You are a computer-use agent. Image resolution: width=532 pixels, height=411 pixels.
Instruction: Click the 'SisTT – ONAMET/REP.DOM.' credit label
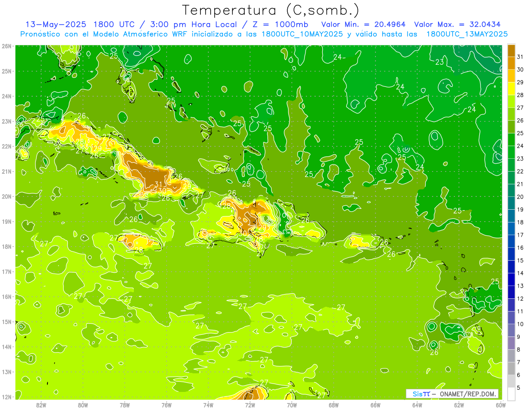point(452,394)
